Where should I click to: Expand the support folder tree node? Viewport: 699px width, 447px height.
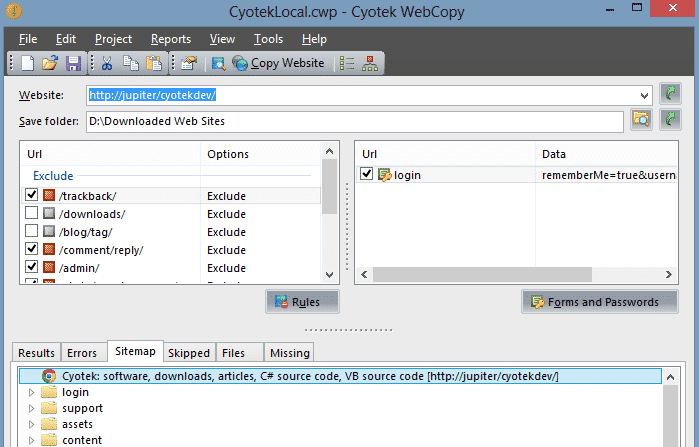click(31, 408)
